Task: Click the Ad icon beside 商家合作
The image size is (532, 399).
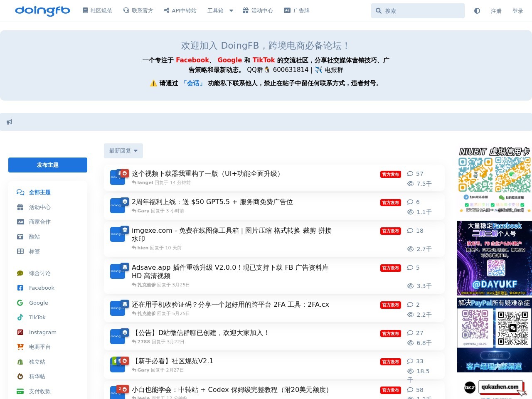Action: [x=20, y=222]
